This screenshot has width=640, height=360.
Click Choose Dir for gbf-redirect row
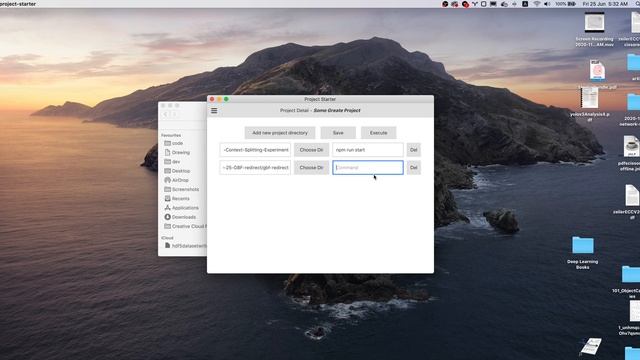pyautogui.click(x=311, y=167)
